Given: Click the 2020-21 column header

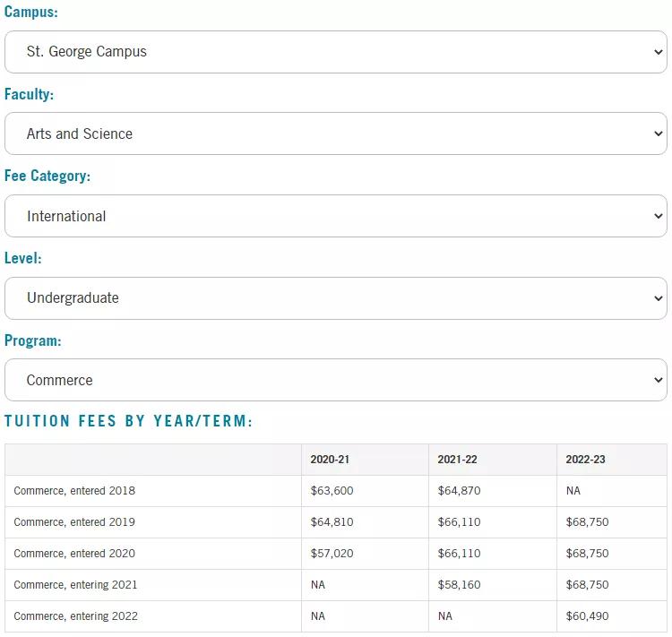Looking at the screenshot, I should pyautogui.click(x=330, y=460).
